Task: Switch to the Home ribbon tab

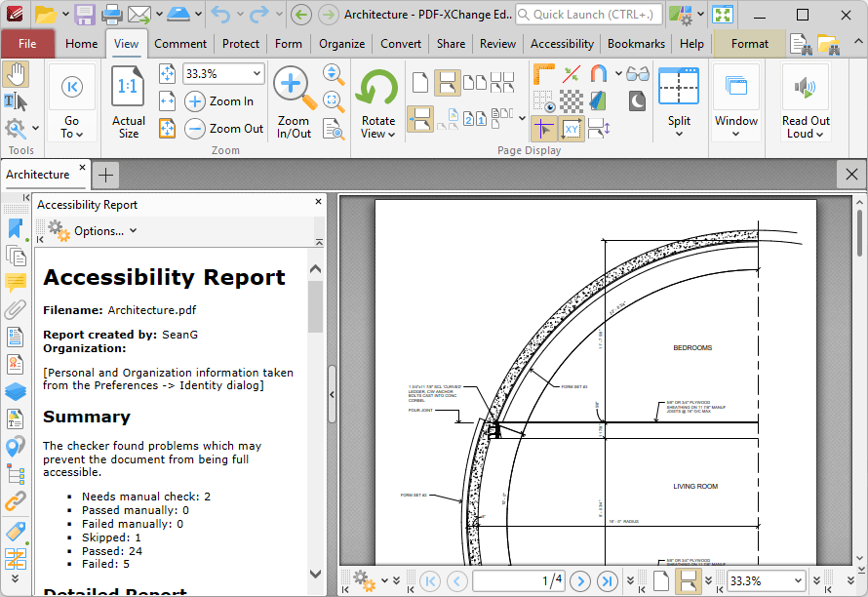Action: coord(81,44)
